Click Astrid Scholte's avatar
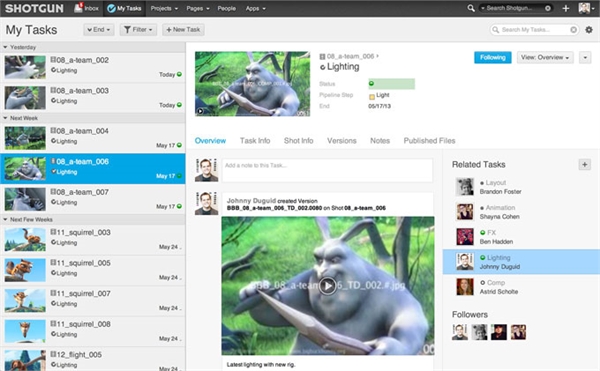 coord(465,286)
